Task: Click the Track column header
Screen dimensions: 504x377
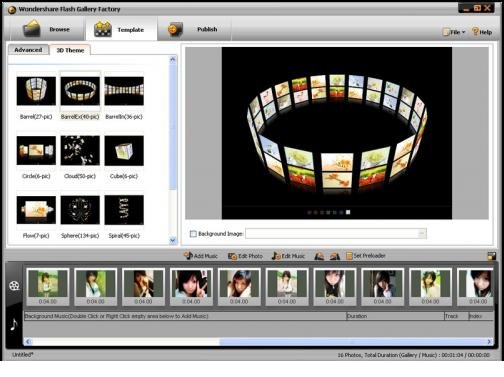Action: point(456,316)
